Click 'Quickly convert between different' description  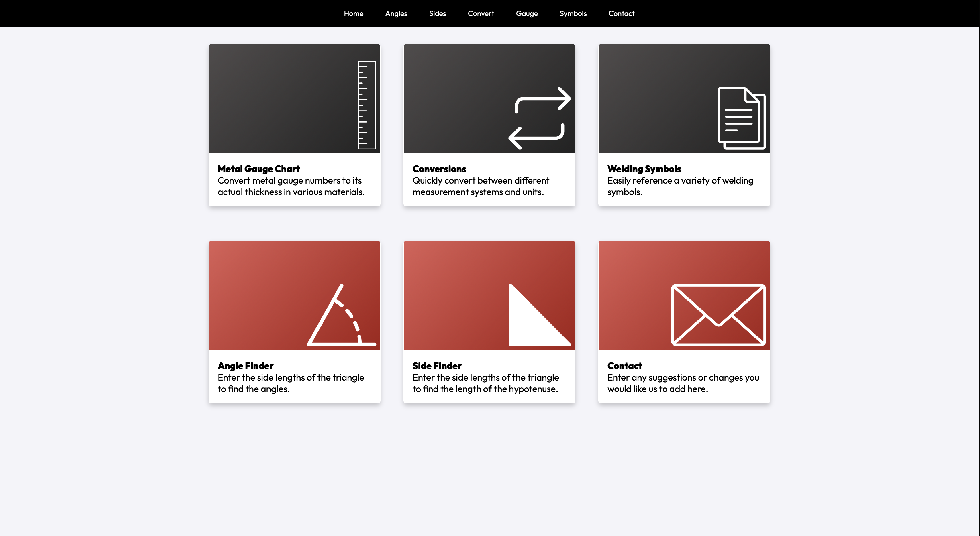[x=481, y=181]
